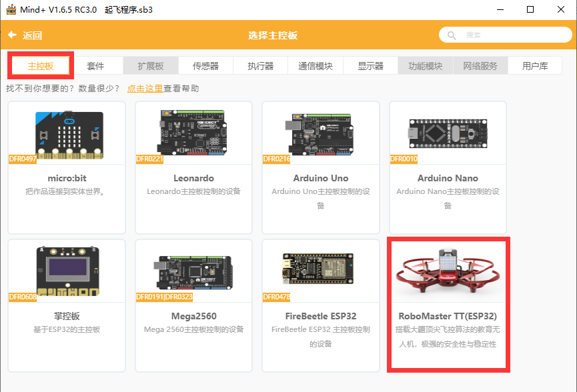This screenshot has width=577, height=392.
Task: Click the description Mega 2560主控板控制的设备
Action: 194,329
